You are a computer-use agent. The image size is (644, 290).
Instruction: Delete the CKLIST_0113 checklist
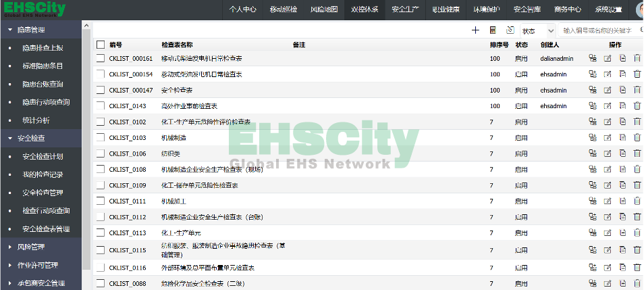[637, 233]
